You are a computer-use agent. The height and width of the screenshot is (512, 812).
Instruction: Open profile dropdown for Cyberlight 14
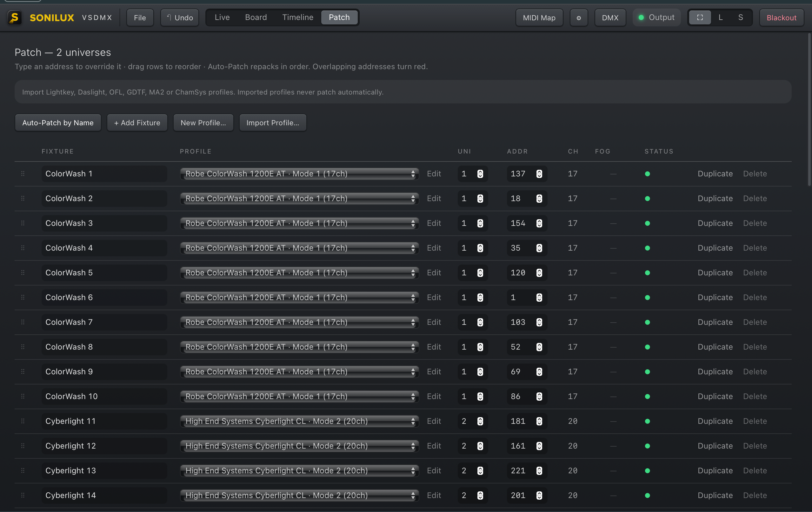tap(299, 496)
